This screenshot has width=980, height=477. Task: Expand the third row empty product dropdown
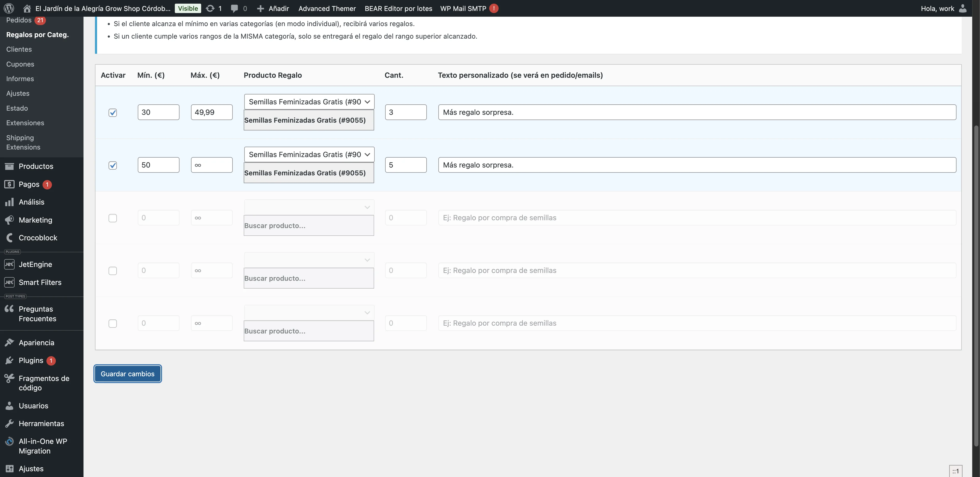(309, 207)
